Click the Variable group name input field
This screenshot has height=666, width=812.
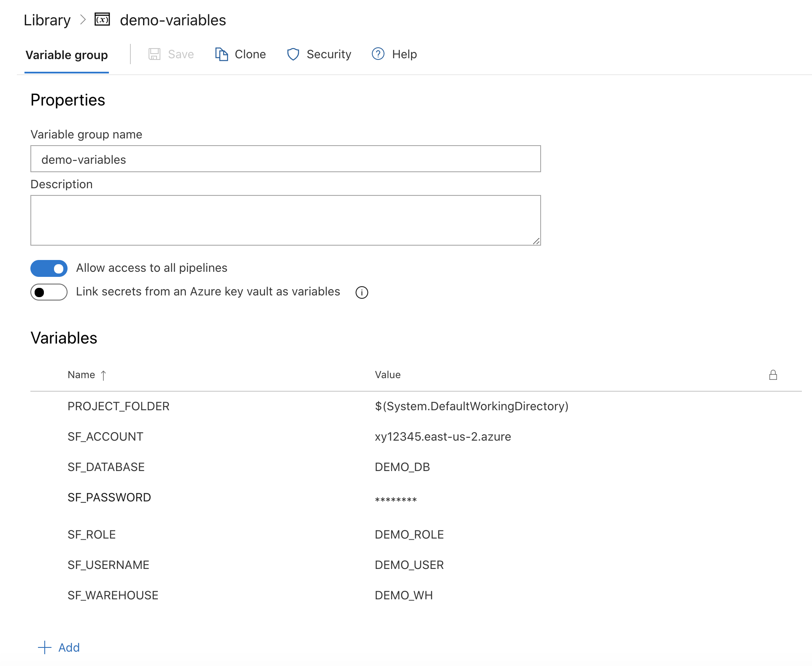(285, 159)
